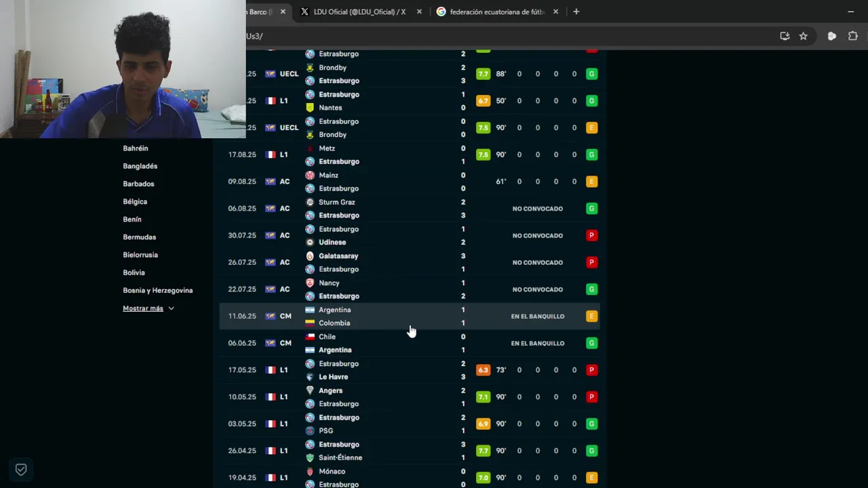Click EN EL BANQUILLO on Chile match row

pos(538,343)
